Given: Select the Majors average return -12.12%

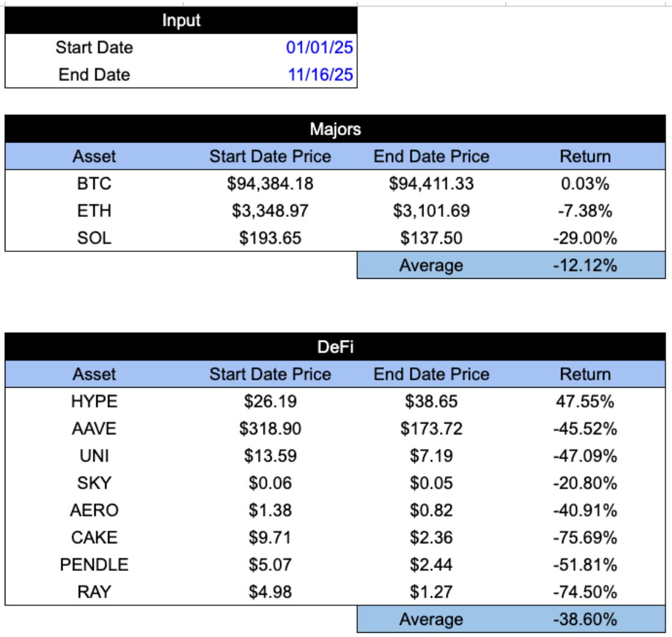Looking at the screenshot, I should pyautogui.click(x=585, y=265).
